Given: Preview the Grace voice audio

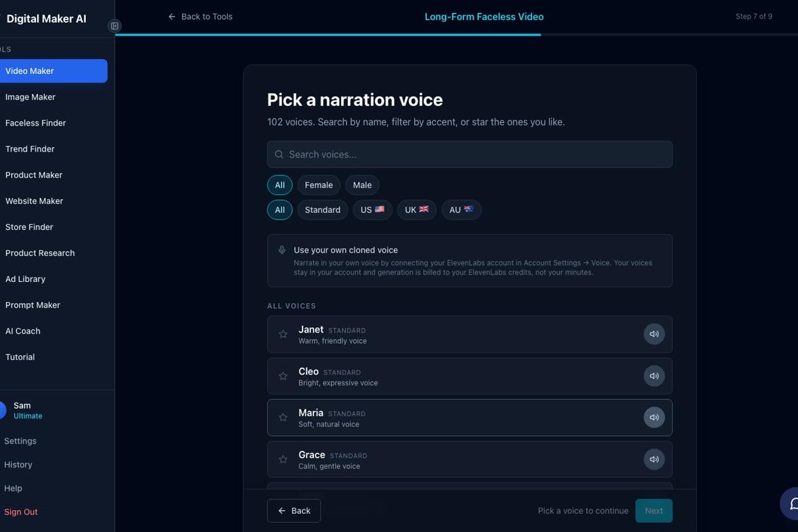Looking at the screenshot, I should [654, 460].
